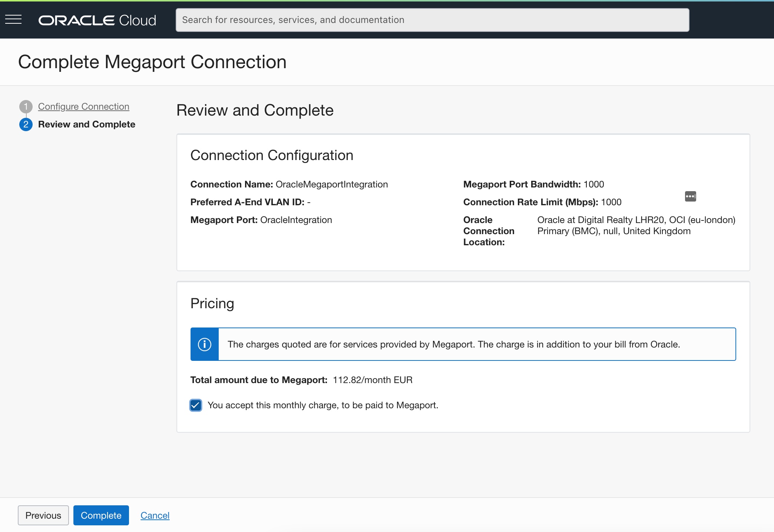The height and width of the screenshot is (532, 774).
Task: Click the Megaport Port value OracleIntegration
Action: tap(296, 220)
